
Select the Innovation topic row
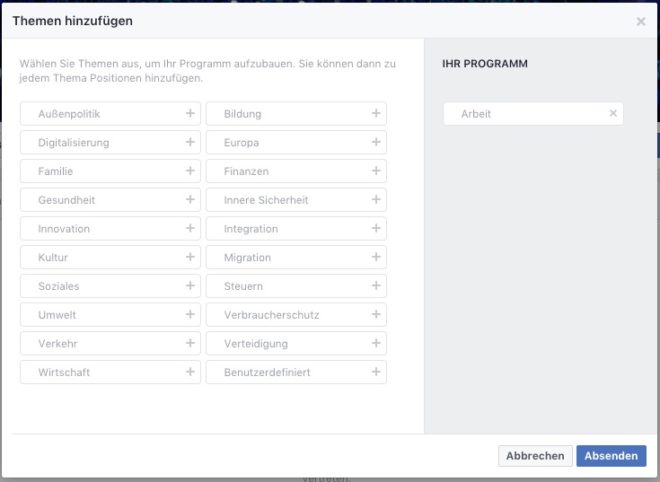pos(110,228)
